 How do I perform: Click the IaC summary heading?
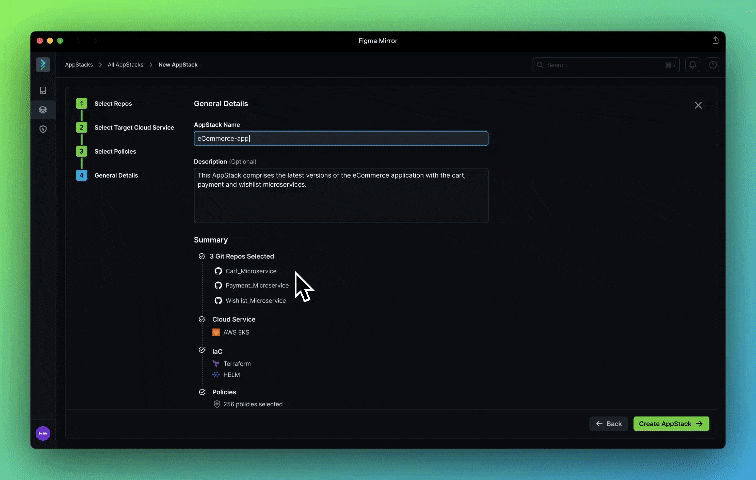217,351
